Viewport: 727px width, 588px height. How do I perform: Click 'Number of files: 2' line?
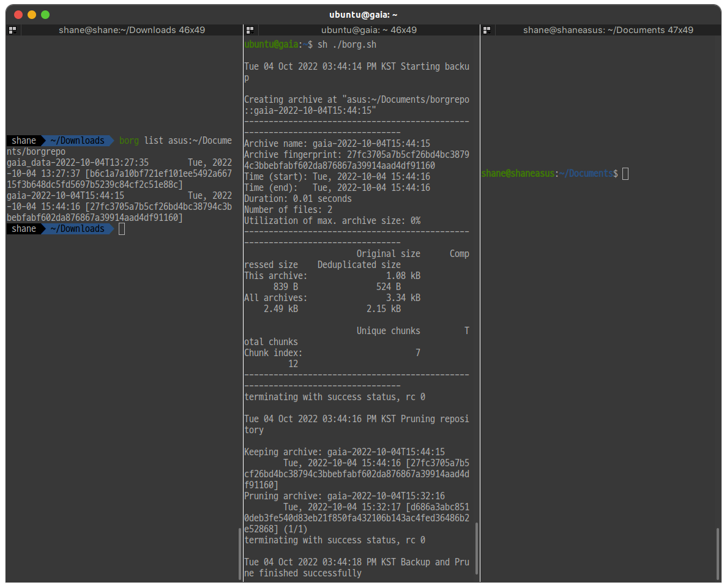coord(288,210)
